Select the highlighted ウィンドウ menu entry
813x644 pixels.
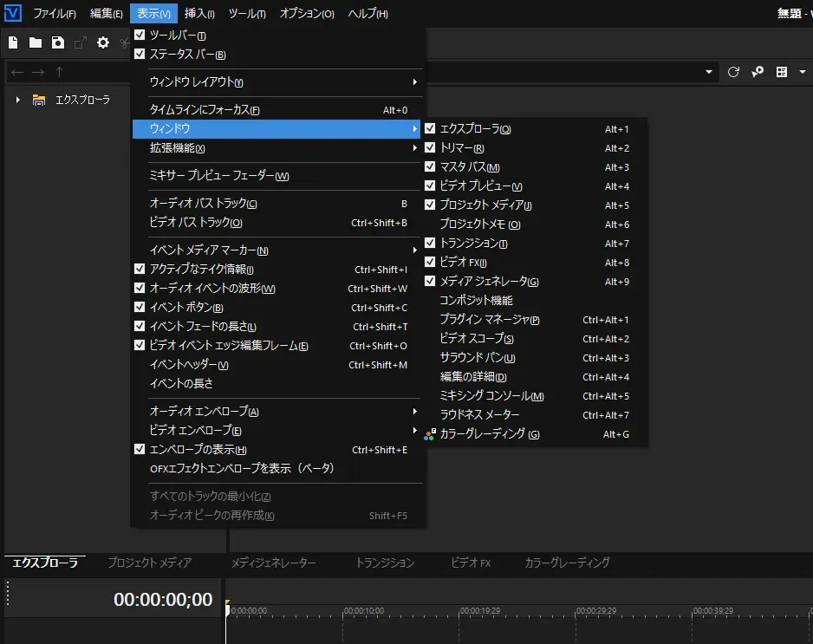(277, 128)
